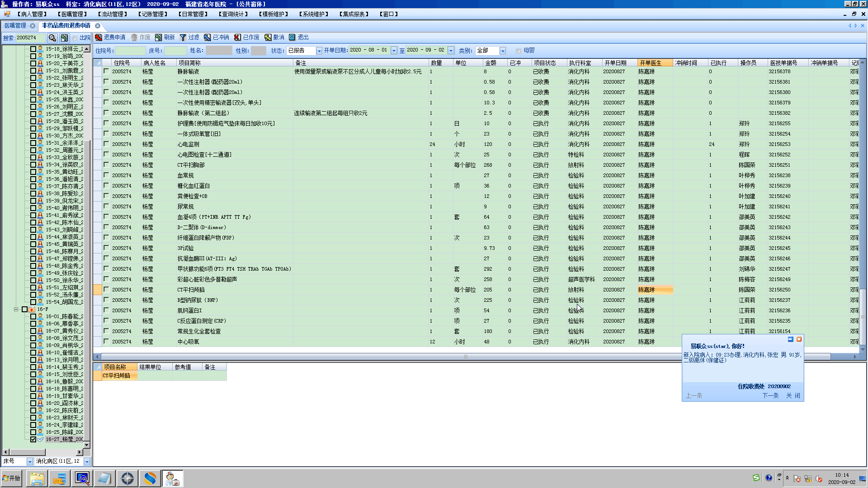The height and width of the screenshot is (488, 868).
Task: Click the 住院号 input field
Action: (x=131, y=51)
